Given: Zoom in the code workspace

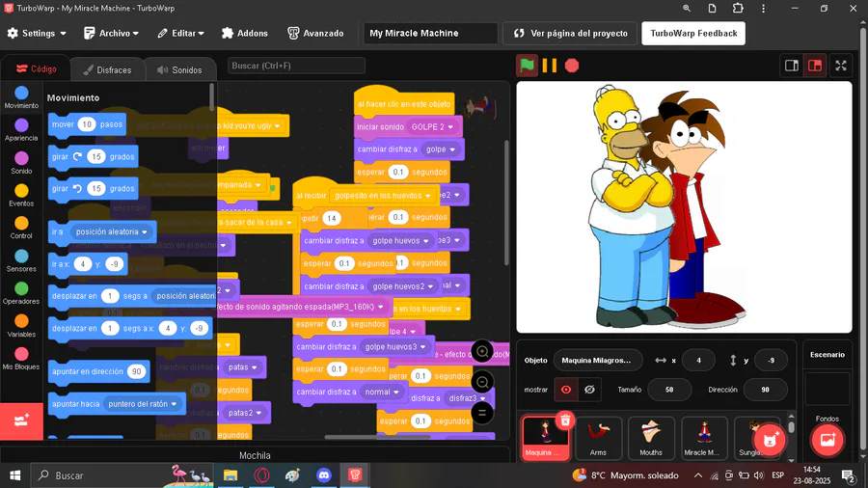Looking at the screenshot, I should 482,351.
